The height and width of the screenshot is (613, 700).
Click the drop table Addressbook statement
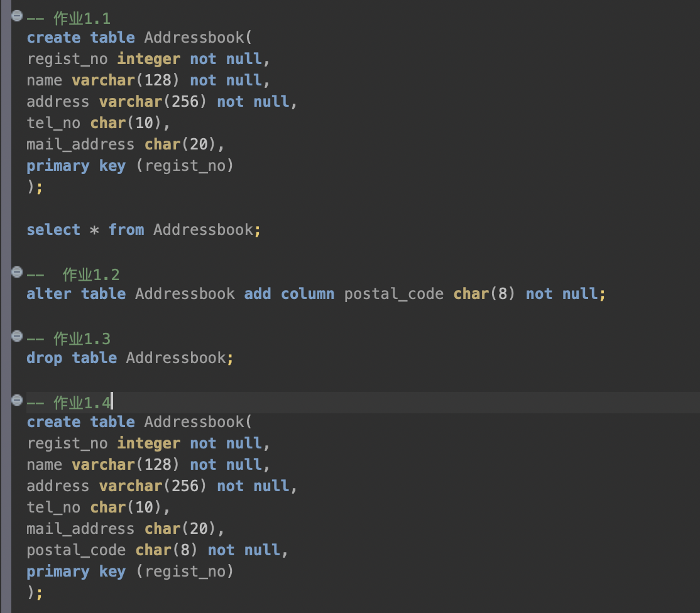pyautogui.click(x=130, y=358)
